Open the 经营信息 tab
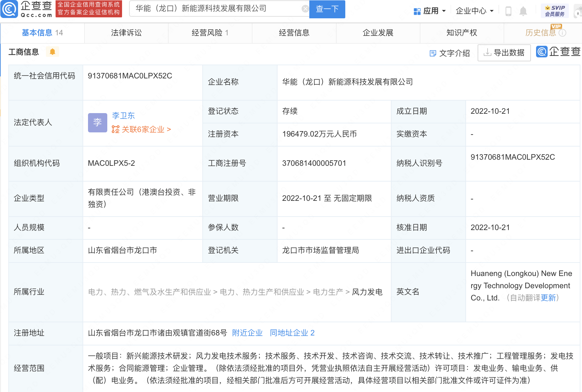582x392 pixels. 294,33
